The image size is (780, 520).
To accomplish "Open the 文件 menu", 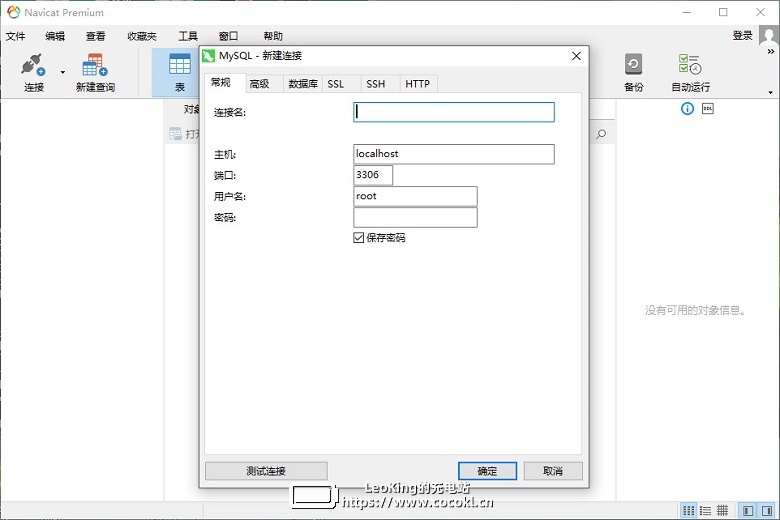I will (x=15, y=36).
